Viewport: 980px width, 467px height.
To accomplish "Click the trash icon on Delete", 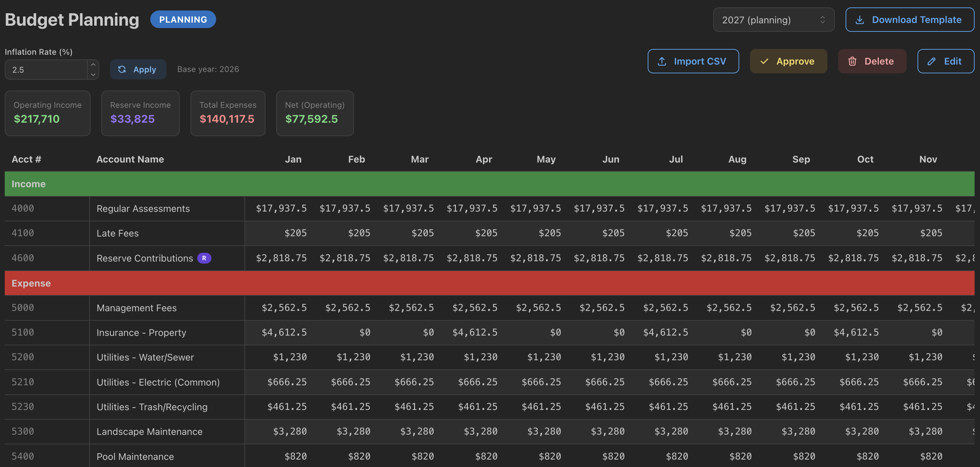I will 852,61.
